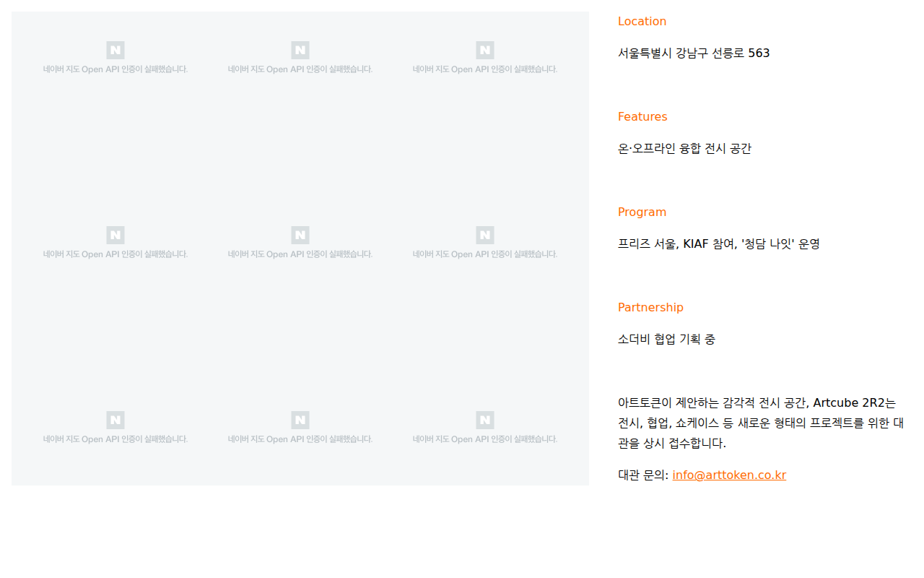Click the top-center Naver N logo icon

300,50
